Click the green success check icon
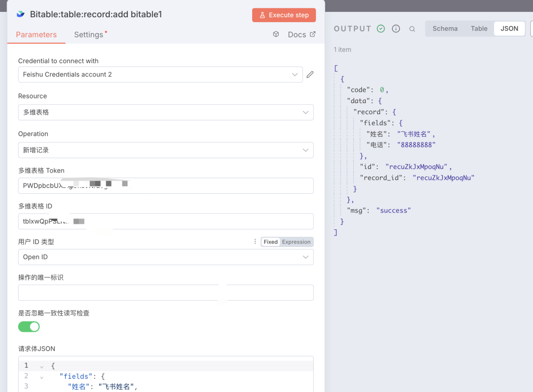Viewport: 533px width, 392px height. [381, 29]
